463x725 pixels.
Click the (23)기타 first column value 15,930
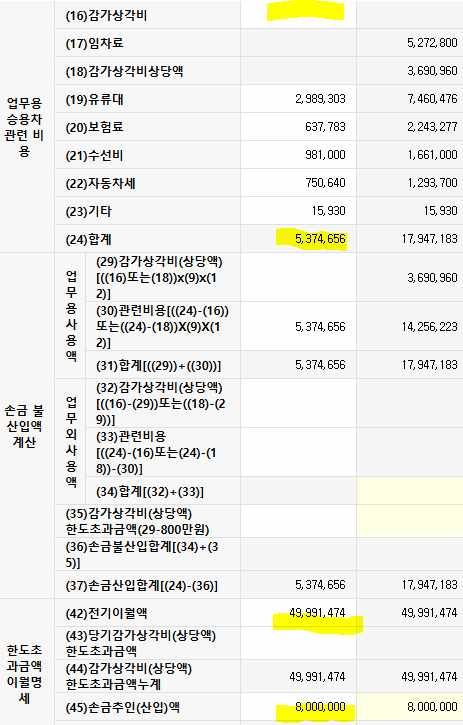tap(328, 211)
